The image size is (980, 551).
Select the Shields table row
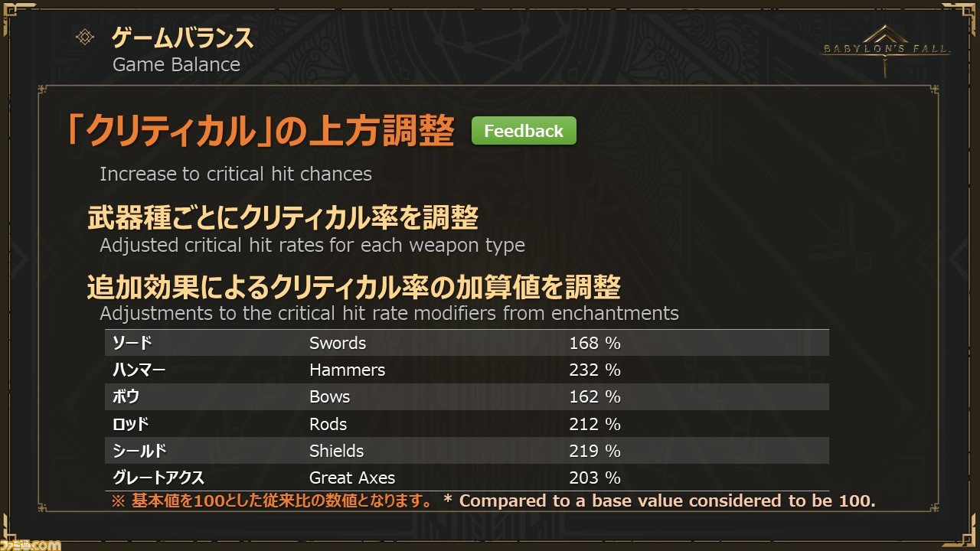point(466,451)
